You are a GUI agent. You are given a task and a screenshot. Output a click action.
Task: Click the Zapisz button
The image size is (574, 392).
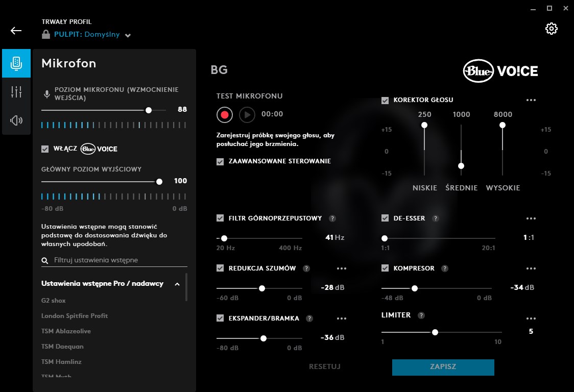443,367
